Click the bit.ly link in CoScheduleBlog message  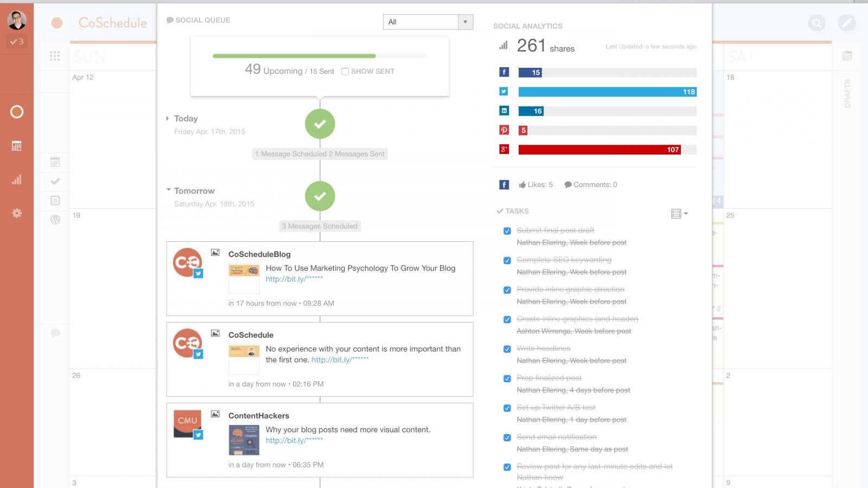pyautogui.click(x=294, y=279)
